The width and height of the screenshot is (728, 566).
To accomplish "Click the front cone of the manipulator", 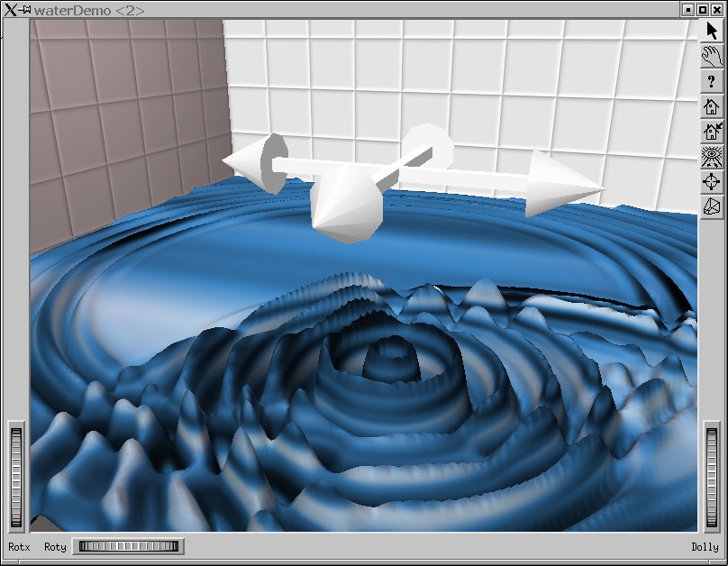I will pos(346,205).
